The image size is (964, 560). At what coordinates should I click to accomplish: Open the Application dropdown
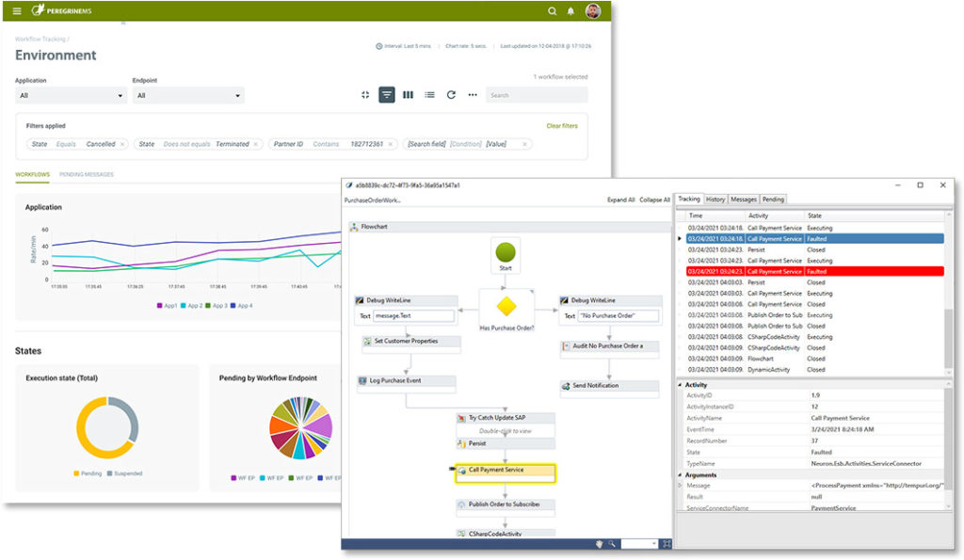coord(71,96)
